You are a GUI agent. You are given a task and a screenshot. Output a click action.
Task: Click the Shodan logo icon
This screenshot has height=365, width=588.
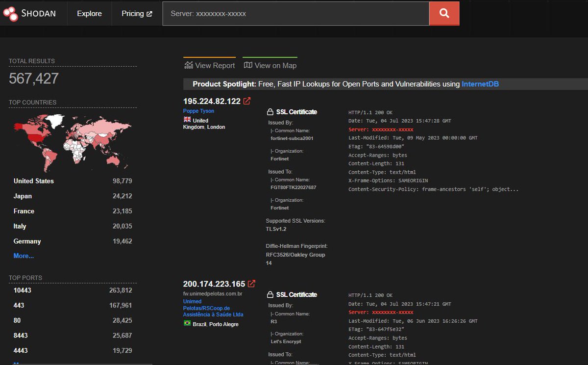click(10, 14)
